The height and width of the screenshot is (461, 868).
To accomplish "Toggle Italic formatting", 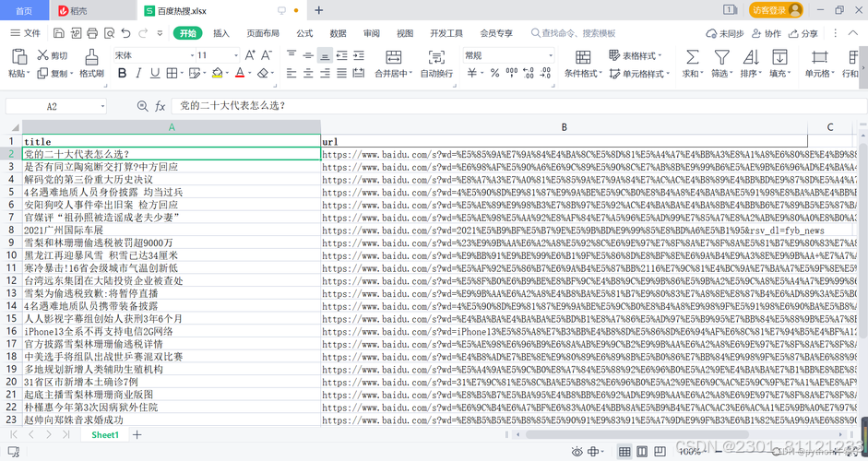I will click(138, 73).
